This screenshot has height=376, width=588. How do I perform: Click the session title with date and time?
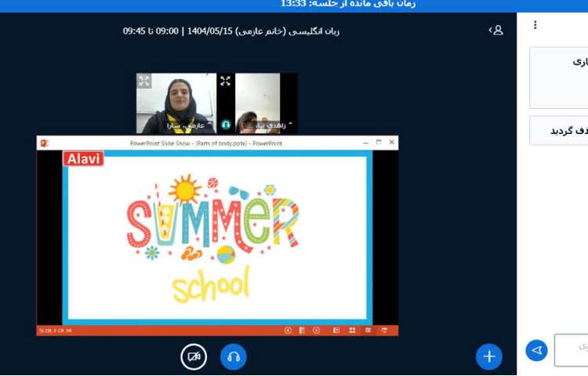pyautogui.click(x=231, y=31)
